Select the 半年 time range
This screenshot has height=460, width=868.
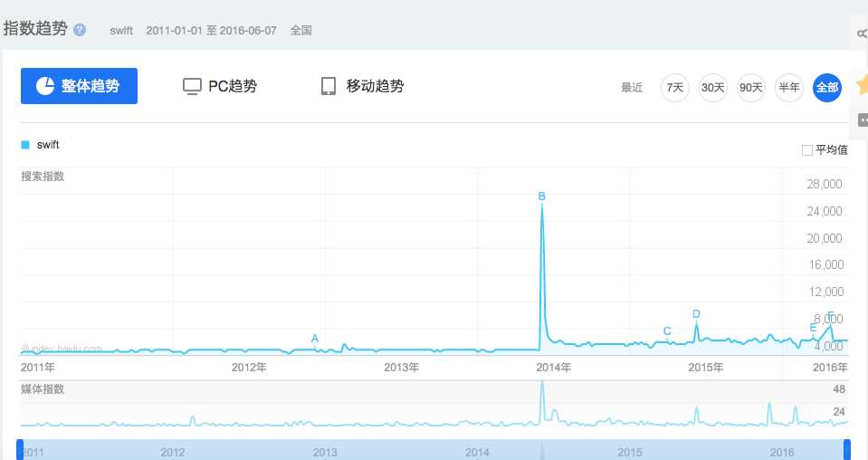coord(789,88)
